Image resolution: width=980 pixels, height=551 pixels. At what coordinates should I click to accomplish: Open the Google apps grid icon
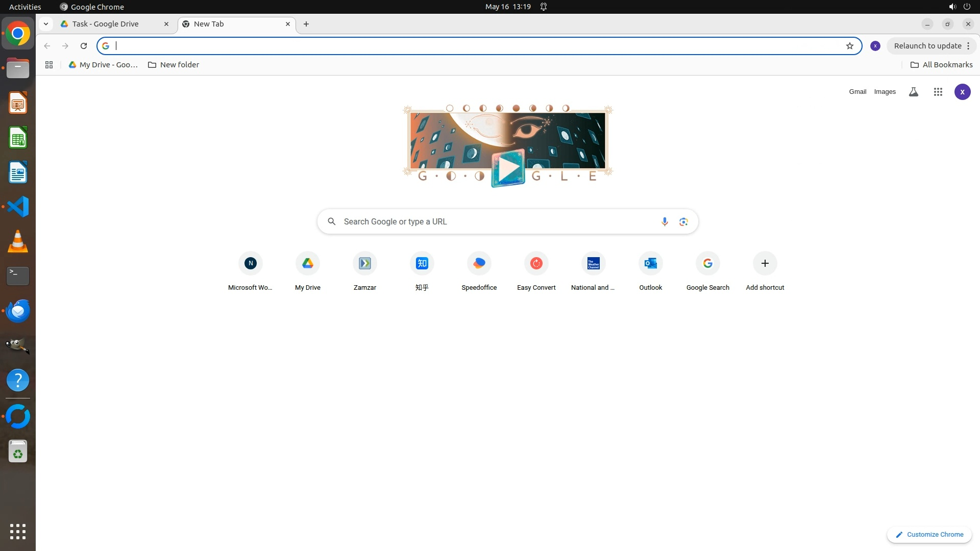coord(938,92)
